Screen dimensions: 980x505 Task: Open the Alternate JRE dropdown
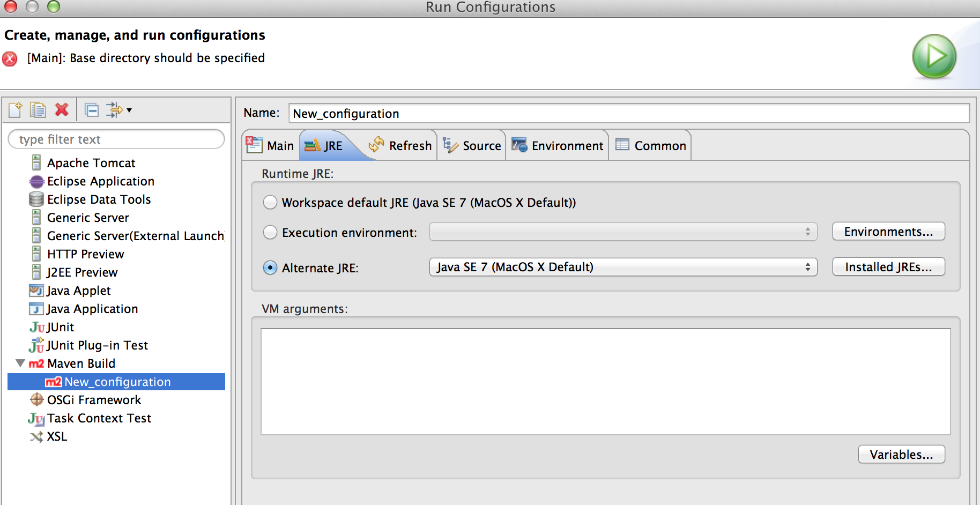coord(623,267)
